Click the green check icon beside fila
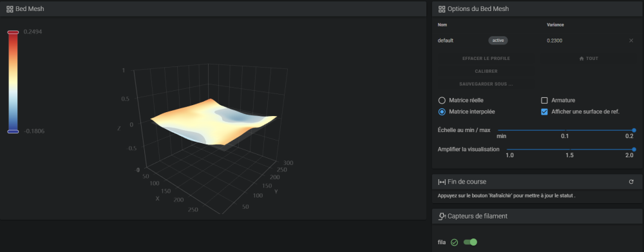The image size is (644, 252). 454,242
